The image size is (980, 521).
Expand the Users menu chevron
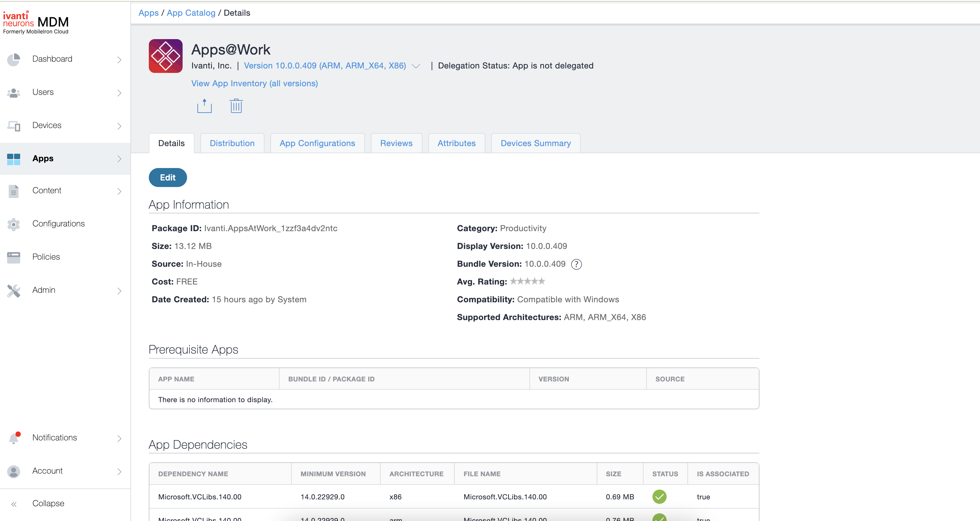pos(119,93)
